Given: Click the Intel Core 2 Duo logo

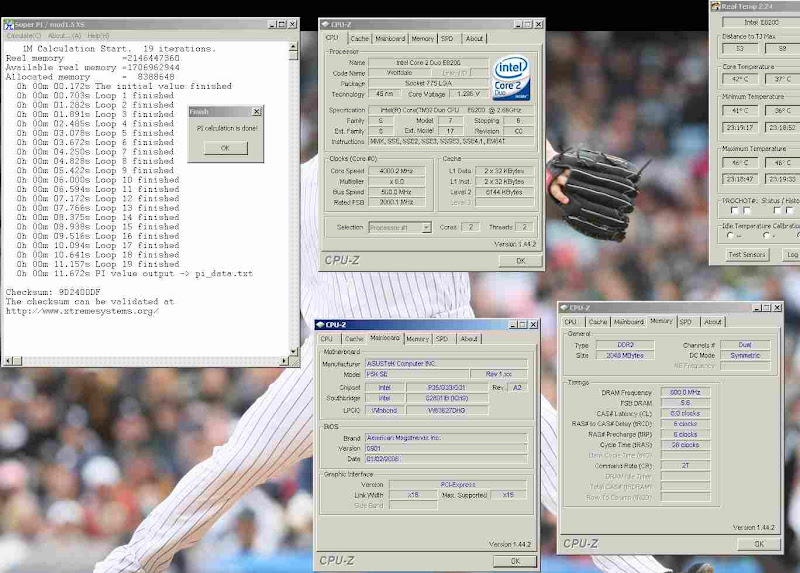Looking at the screenshot, I should pyautogui.click(x=512, y=78).
